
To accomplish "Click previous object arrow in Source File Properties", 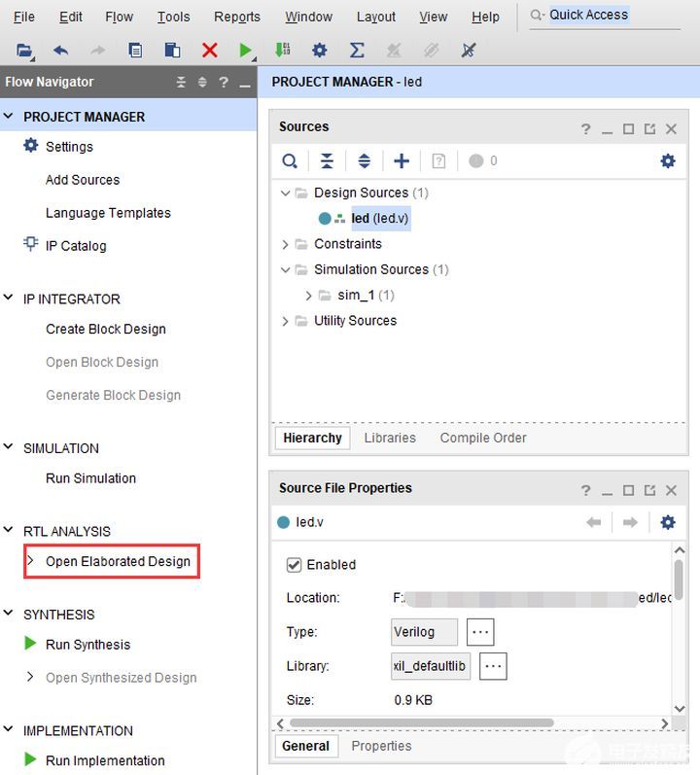I will 594,522.
